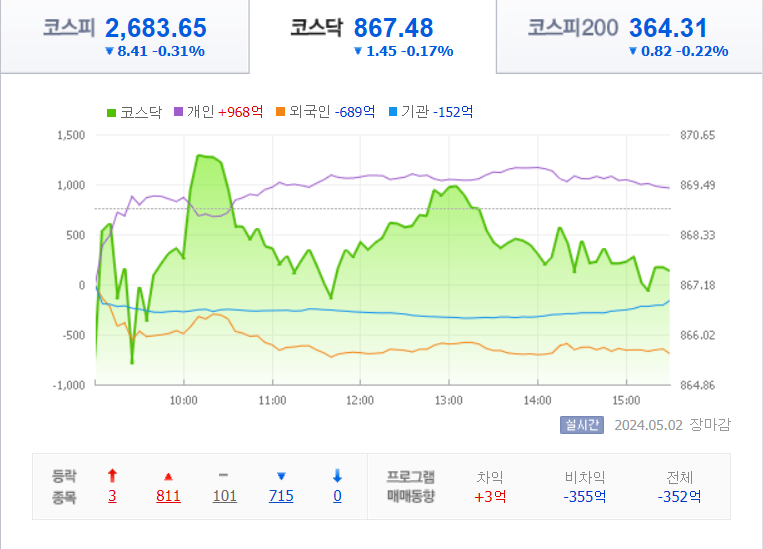Open the 코스피200 tab
Image resolution: width=763 pixels, height=549 pixels.
[629, 37]
